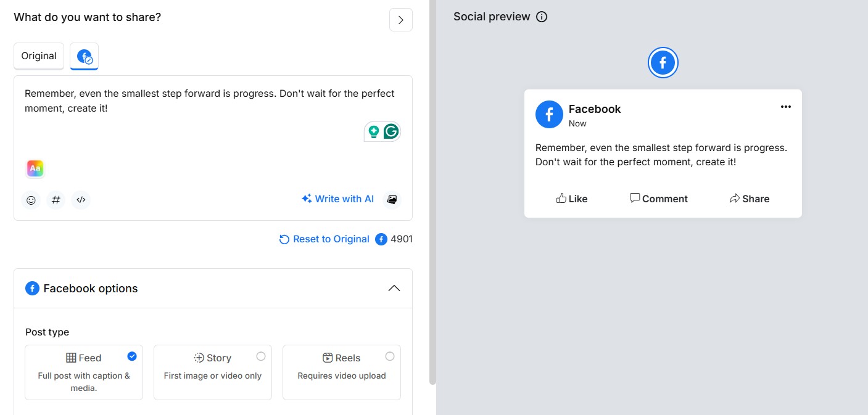Open the three-dot menu on preview post
Screen dimensions: 868x415
click(x=785, y=107)
